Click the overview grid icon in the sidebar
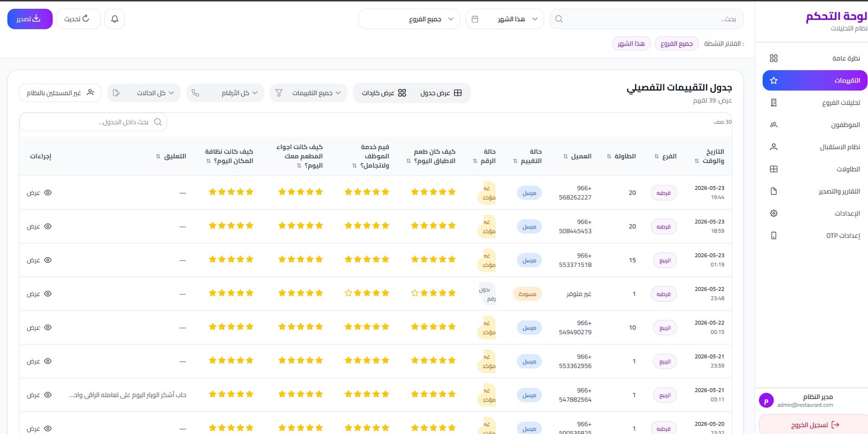Viewport: 868px width, 434px height. coord(774,58)
